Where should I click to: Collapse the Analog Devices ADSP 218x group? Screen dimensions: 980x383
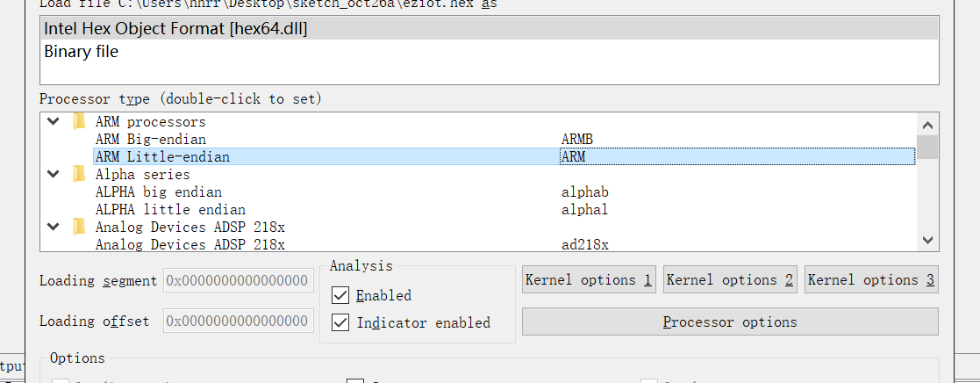(x=54, y=227)
